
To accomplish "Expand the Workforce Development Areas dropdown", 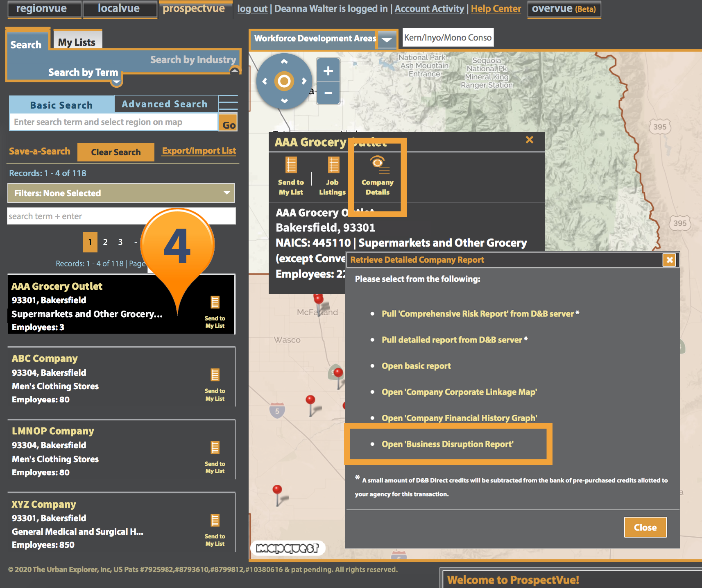I will point(387,40).
